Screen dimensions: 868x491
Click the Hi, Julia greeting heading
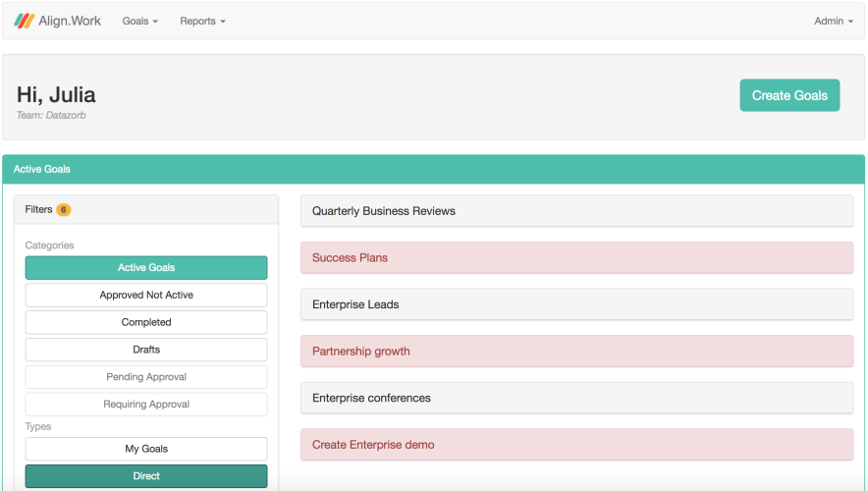pyautogui.click(x=56, y=94)
